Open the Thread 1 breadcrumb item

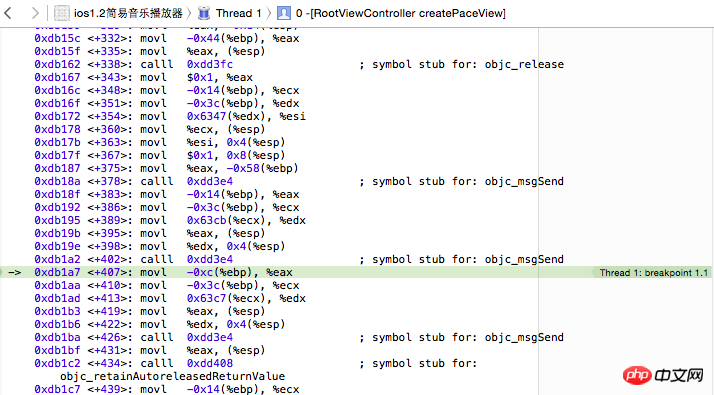point(239,13)
